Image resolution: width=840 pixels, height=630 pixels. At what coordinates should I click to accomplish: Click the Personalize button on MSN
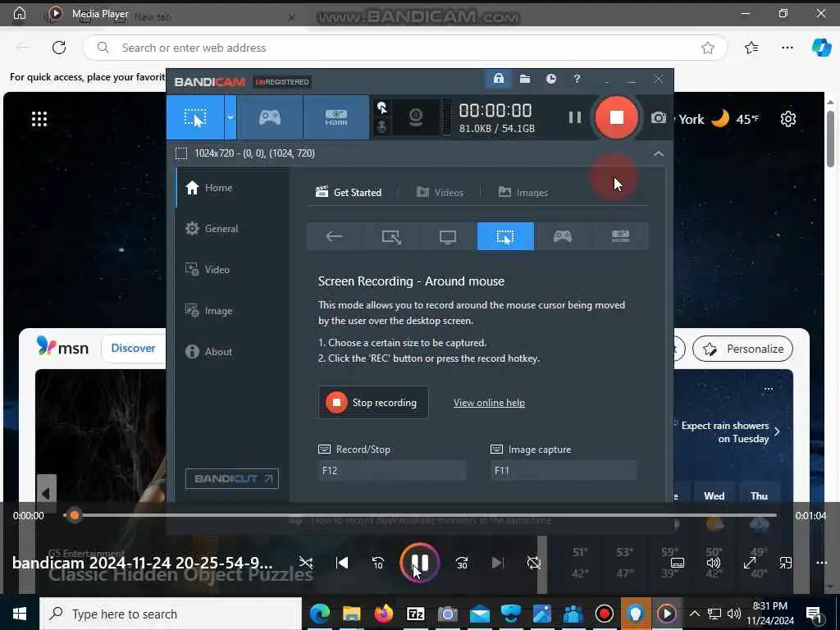click(x=742, y=349)
